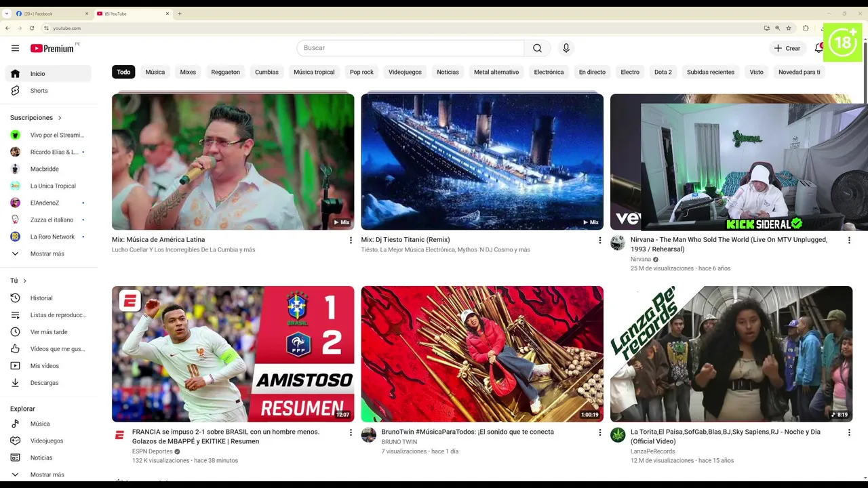868x488 pixels.
Task: Open Descargas in sidebar
Action: (x=47, y=383)
